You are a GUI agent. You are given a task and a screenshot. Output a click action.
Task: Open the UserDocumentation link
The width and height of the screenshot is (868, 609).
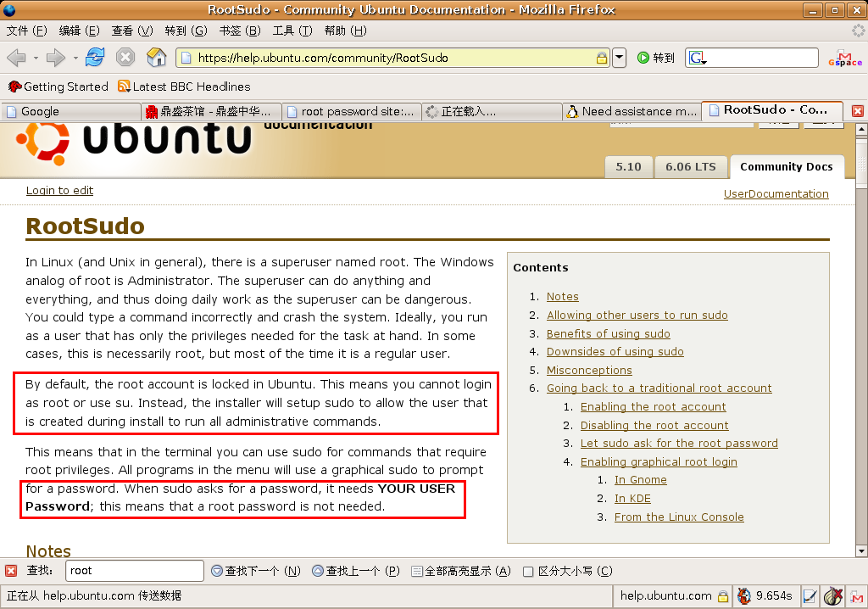coord(776,194)
